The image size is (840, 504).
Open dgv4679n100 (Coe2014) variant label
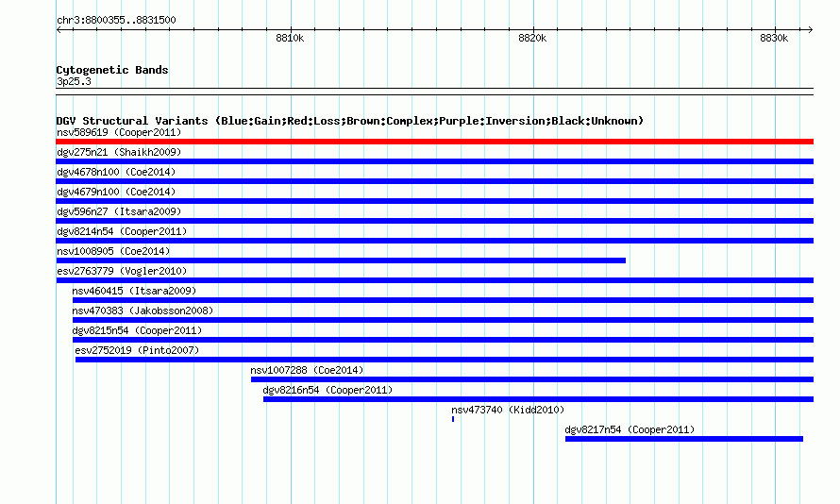tap(116, 192)
